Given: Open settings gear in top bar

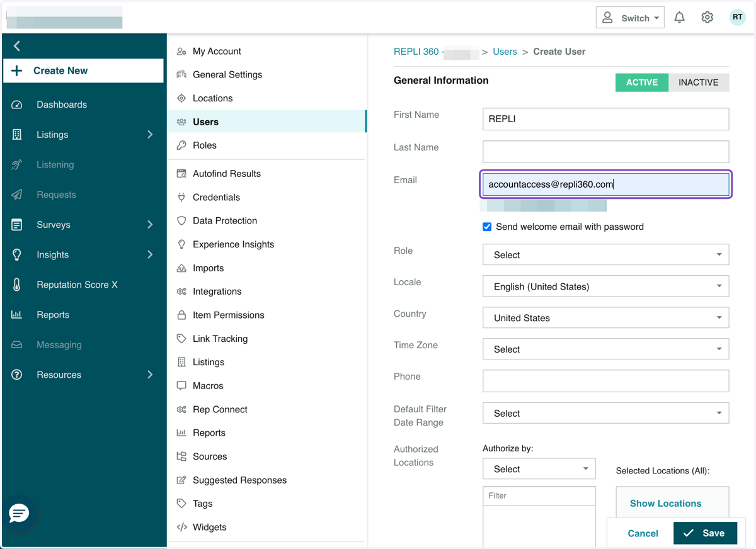Looking at the screenshot, I should tap(707, 18).
